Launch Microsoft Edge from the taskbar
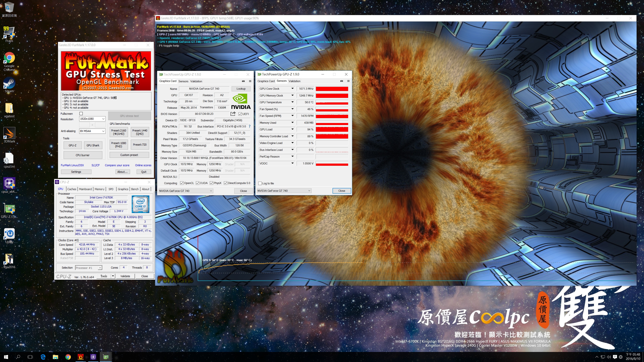The height and width of the screenshot is (362, 644). tap(43, 357)
